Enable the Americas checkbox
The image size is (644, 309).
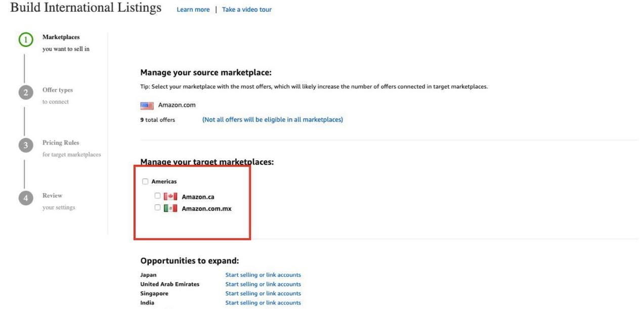pos(146,181)
